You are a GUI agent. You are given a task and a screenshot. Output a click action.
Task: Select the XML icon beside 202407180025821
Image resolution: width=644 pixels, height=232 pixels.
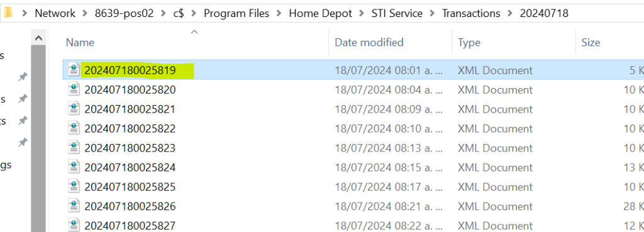pyautogui.click(x=74, y=109)
